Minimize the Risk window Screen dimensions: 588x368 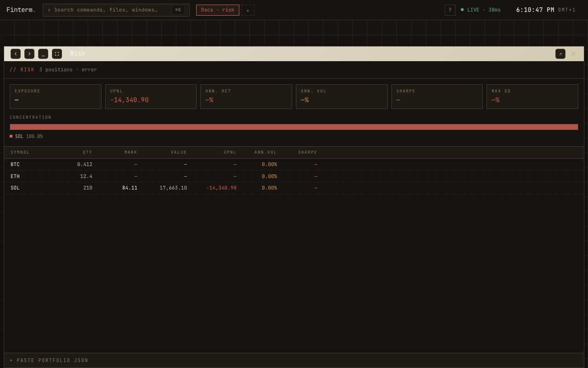43,54
